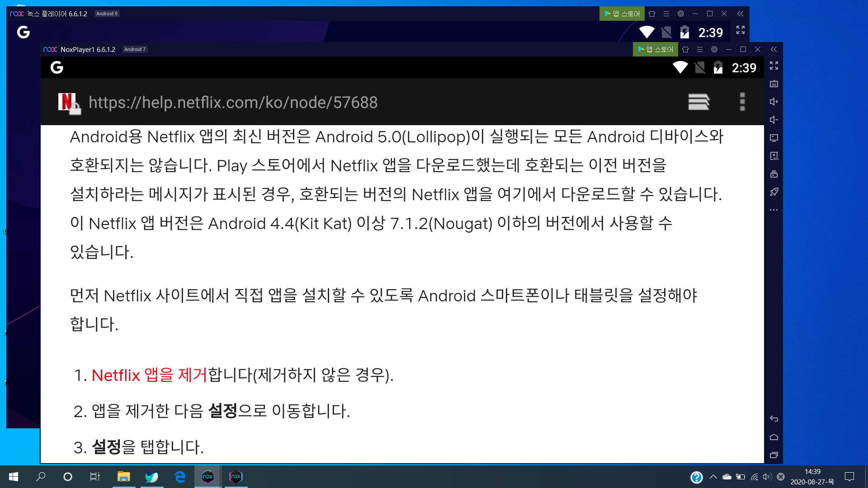Click the keyboard mapping icon in Nox sidebar

[774, 84]
